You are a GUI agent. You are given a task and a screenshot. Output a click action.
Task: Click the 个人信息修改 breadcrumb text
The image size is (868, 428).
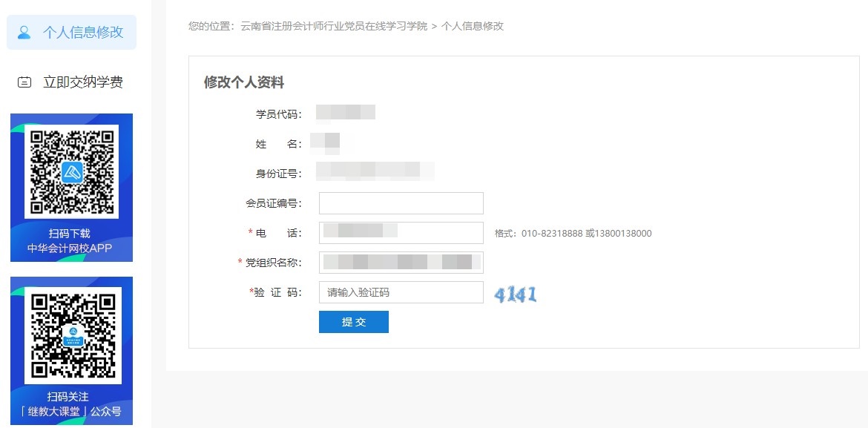tap(472, 26)
